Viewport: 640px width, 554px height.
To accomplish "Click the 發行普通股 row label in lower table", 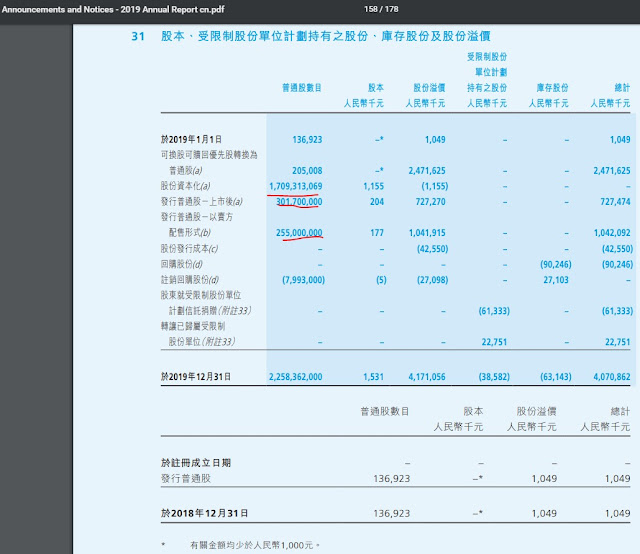I will tap(186, 478).
